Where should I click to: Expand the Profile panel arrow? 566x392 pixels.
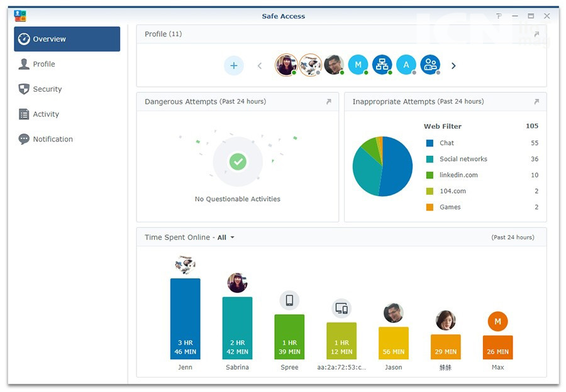coord(536,35)
